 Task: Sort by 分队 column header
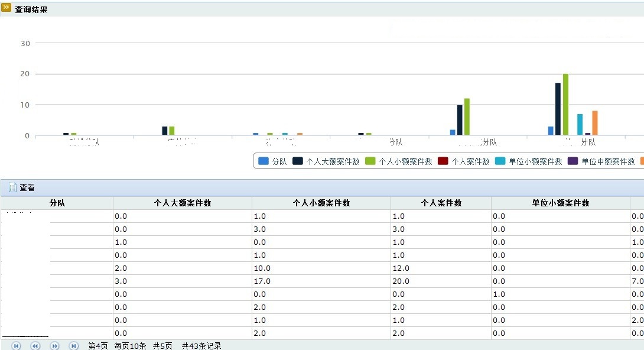[x=57, y=203]
